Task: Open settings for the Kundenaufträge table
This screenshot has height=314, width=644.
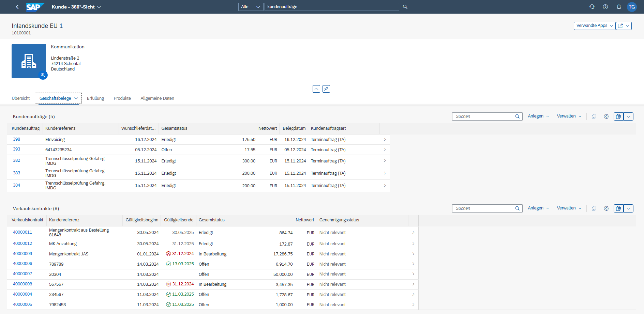Action: point(606,116)
